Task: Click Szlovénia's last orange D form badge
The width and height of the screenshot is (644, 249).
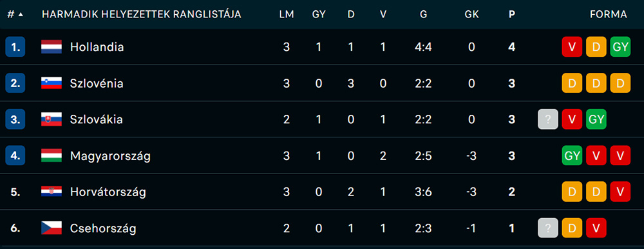Action: (620, 83)
